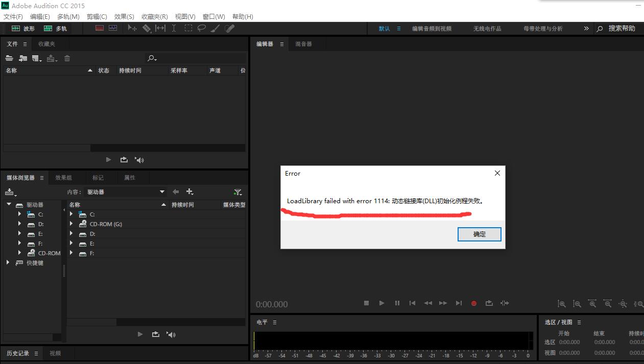The width and height of the screenshot is (644, 364).
Task: Select the Slip tool
Action: [160, 28]
